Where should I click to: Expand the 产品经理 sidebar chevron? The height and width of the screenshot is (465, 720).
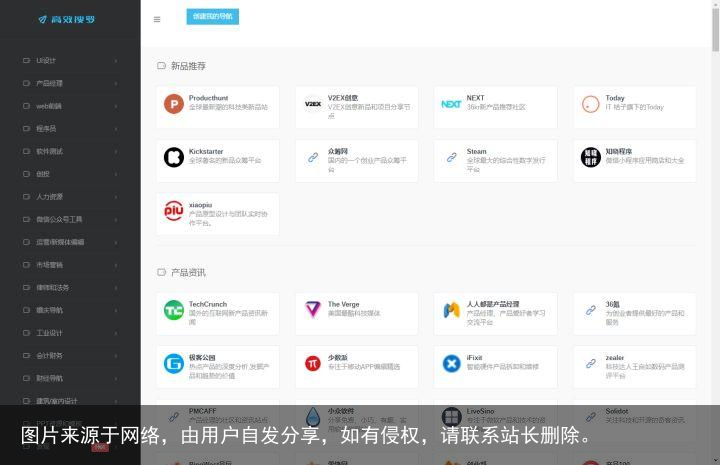[116, 84]
